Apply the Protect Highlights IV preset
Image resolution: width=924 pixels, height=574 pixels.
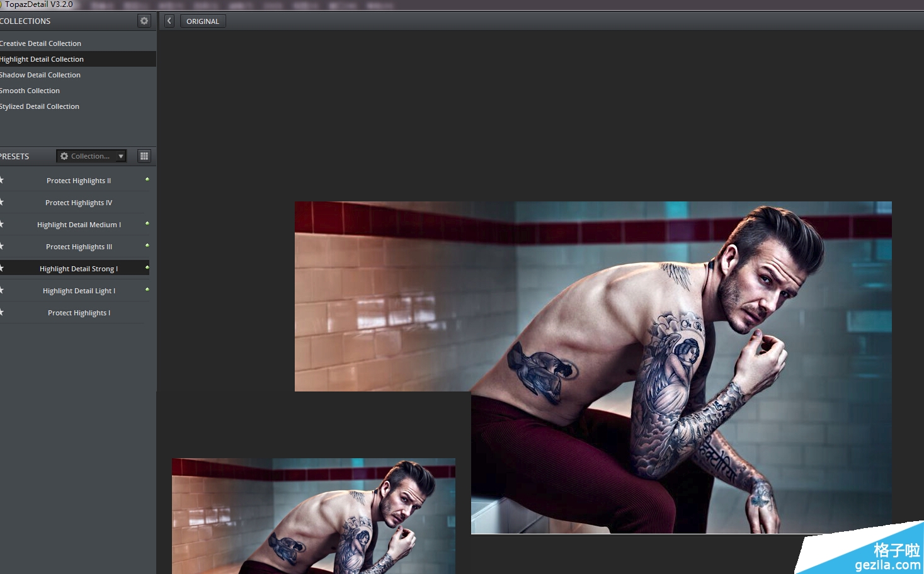click(x=79, y=203)
